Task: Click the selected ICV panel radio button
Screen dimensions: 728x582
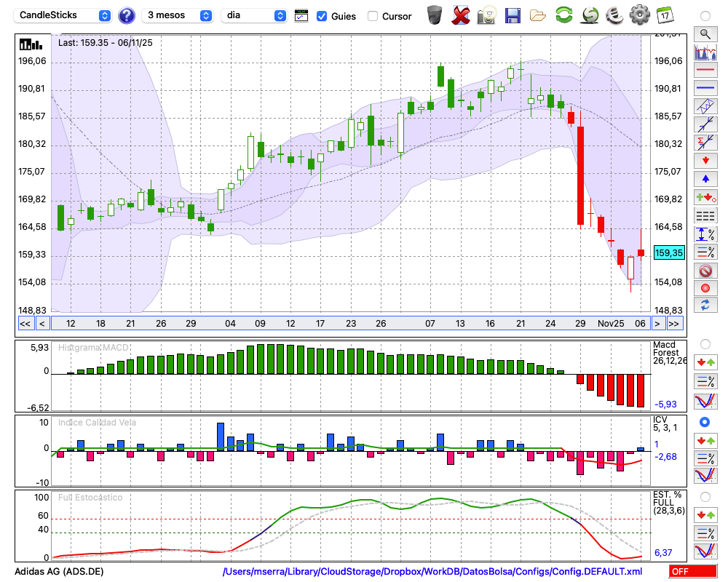Action: 705,422
